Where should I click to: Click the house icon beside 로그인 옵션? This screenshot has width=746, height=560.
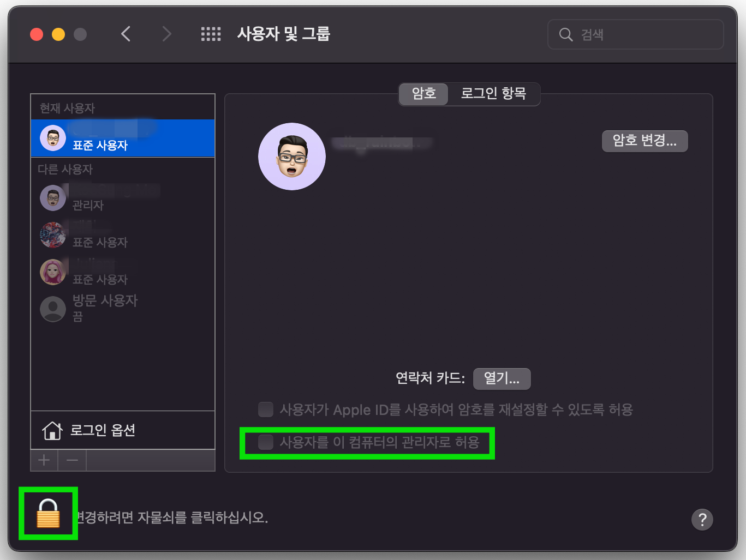tap(52, 431)
